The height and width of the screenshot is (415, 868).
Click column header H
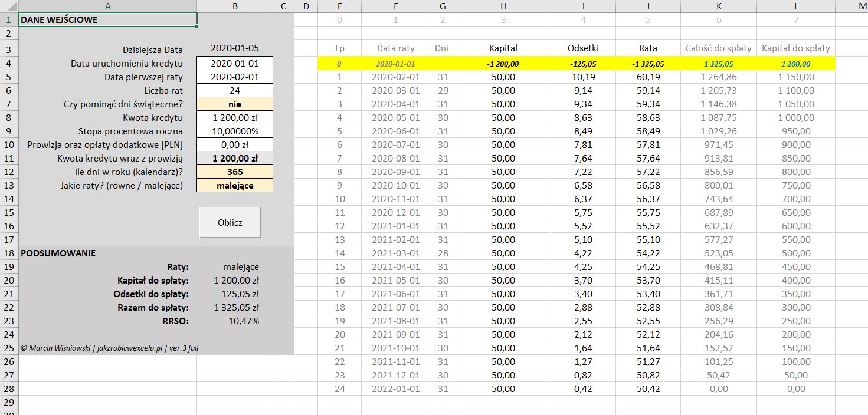tap(503, 6)
